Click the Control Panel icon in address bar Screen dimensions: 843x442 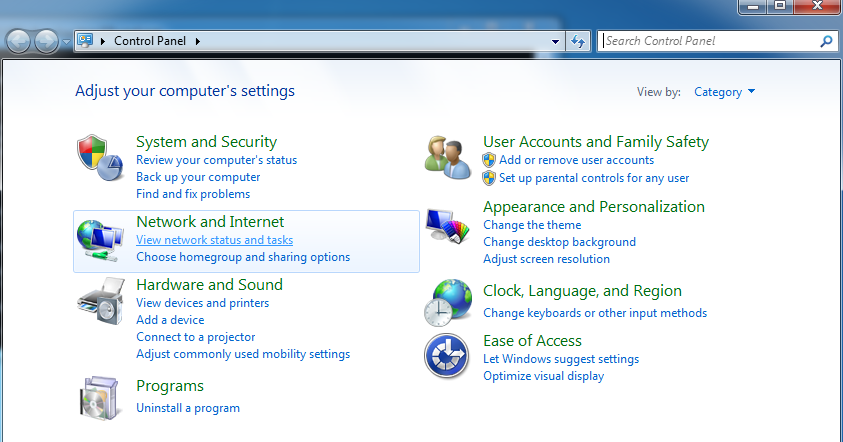click(x=85, y=40)
